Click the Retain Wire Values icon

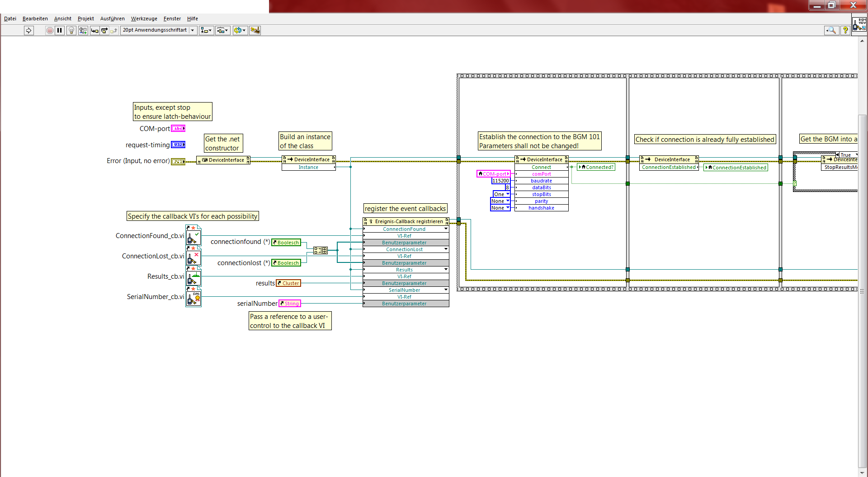coord(83,30)
